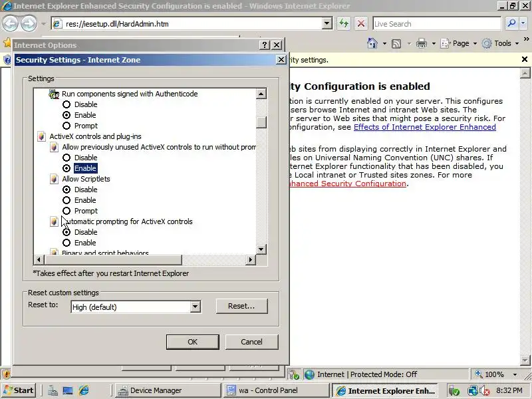The image size is (532, 399).
Task: Click the OK button in Security Settings
Action: [x=192, y=342]
